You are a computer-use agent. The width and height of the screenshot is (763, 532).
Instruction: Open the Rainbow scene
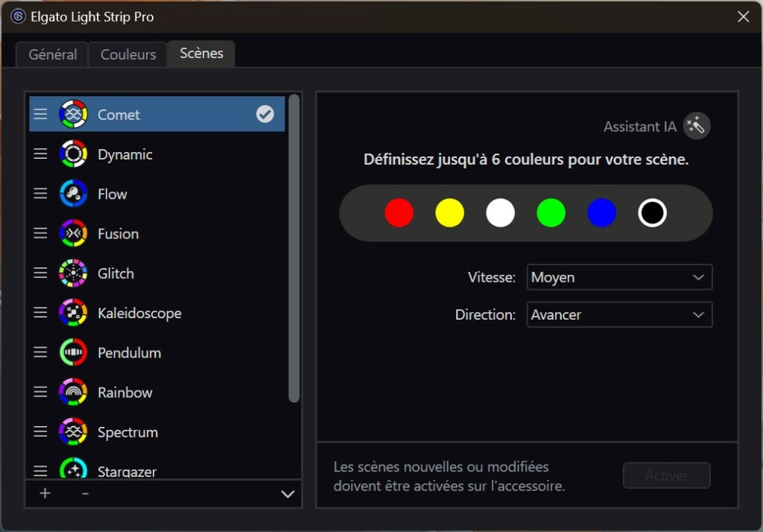click(x=124, y=393)
